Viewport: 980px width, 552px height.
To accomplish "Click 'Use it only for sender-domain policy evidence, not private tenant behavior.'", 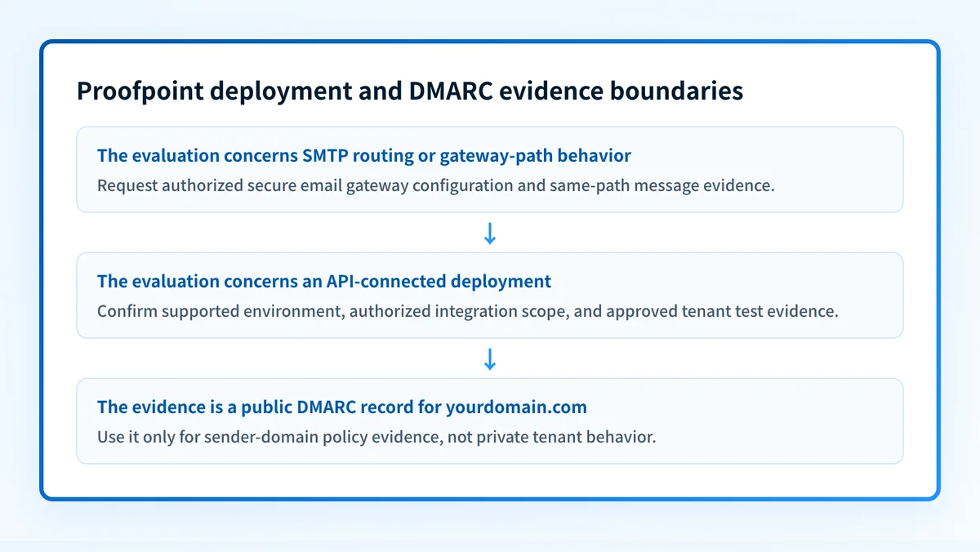I will (x=376, y=437).
